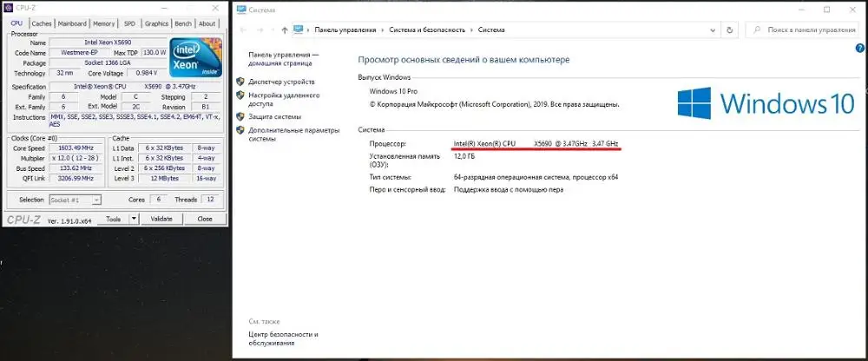Click the Панель управления breadcrumb
The image size is (868, 361).
pyautogui.click(x=345, y=30)
